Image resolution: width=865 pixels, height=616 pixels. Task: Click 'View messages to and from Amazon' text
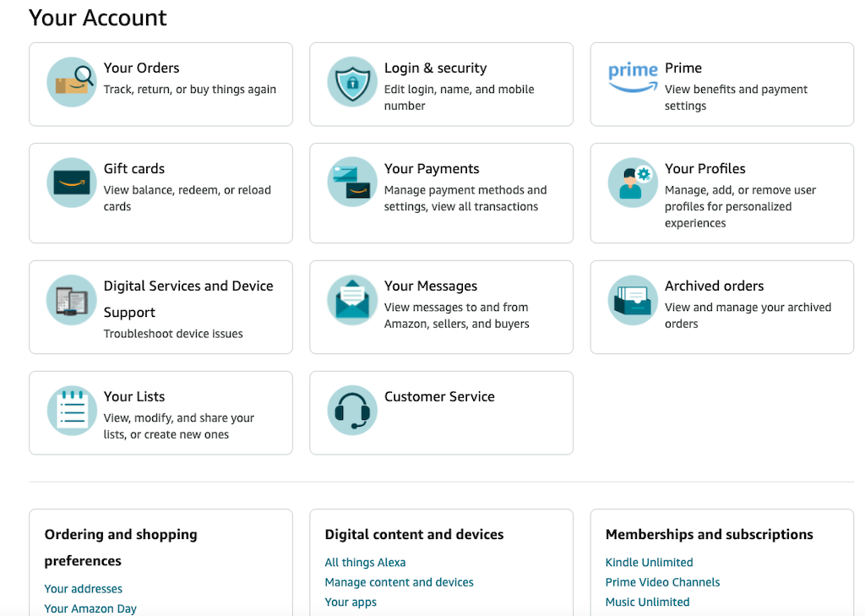click(457, 315)
